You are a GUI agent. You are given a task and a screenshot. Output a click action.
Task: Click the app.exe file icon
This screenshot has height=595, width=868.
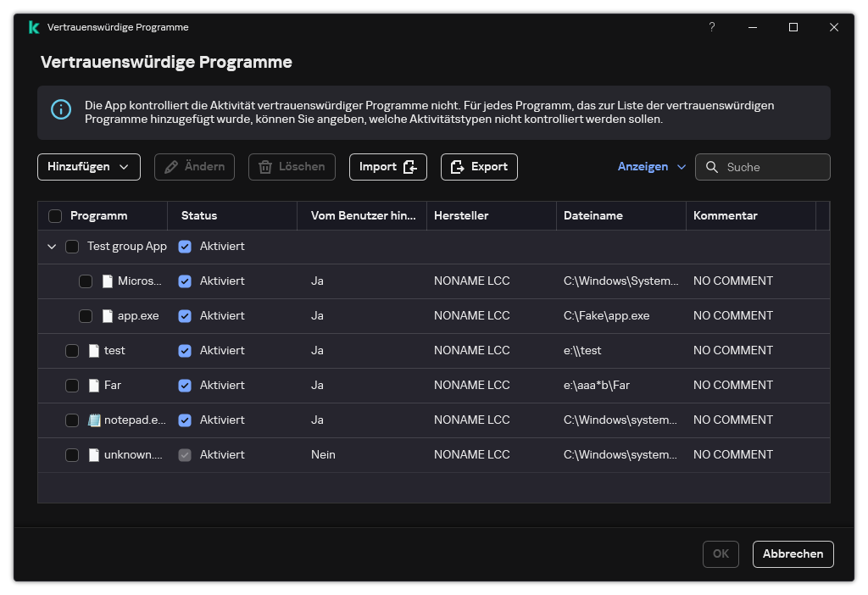[108, 315]
